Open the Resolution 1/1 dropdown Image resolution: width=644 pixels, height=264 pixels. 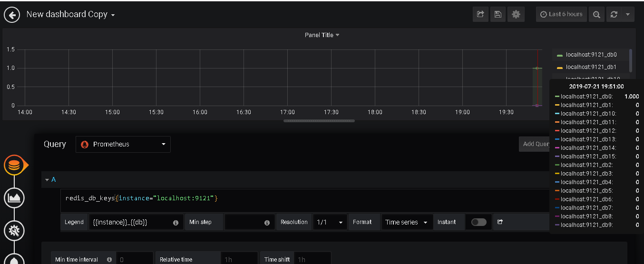[x=331, y=222]
